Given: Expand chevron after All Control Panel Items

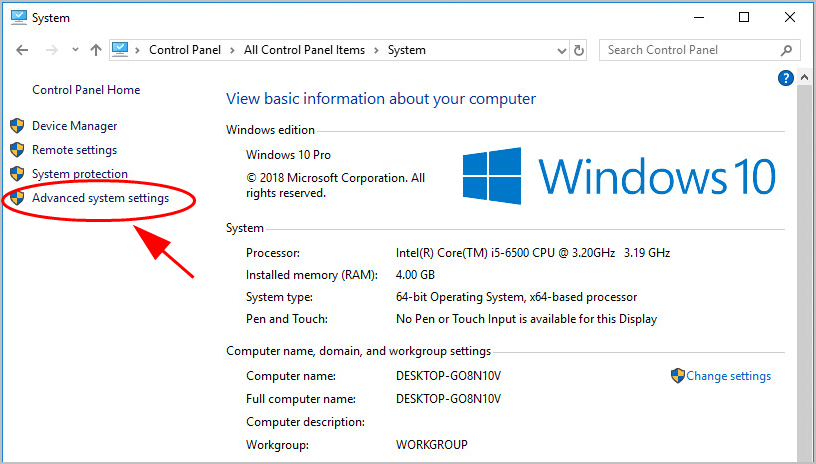Looking at the screenshot, I should (x=376, y=50).
